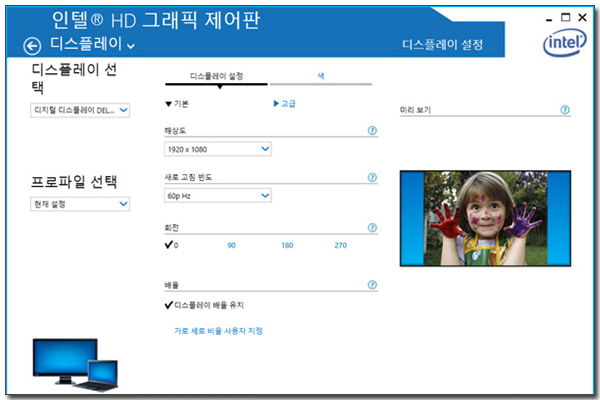
Task: Select rotation 270
Action: [x=341, y=245]
